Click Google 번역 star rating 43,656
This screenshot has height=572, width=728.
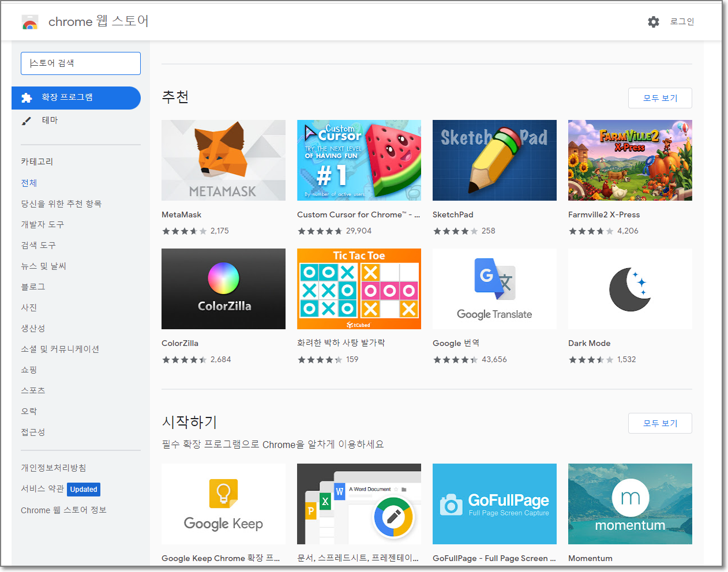point(470,359)
